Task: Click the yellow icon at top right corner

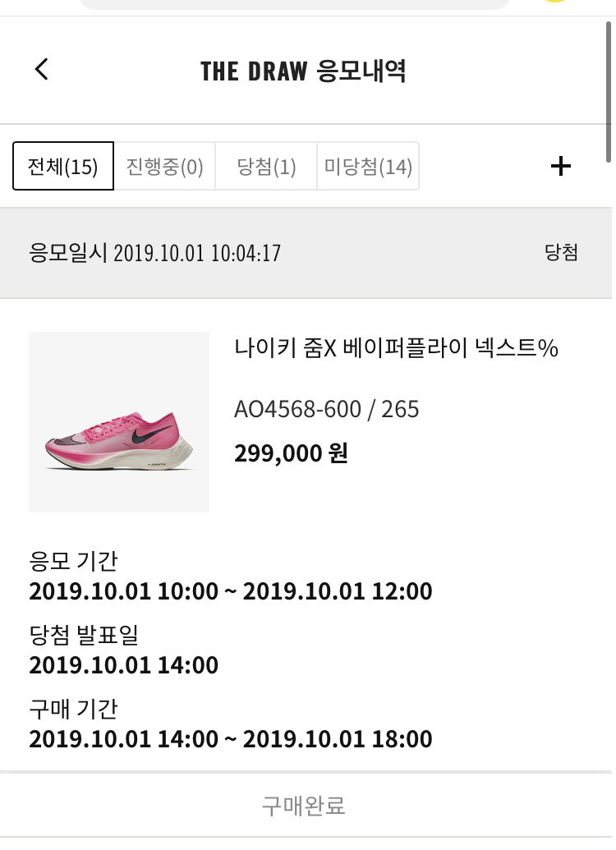Action: [x=554, y=1]
